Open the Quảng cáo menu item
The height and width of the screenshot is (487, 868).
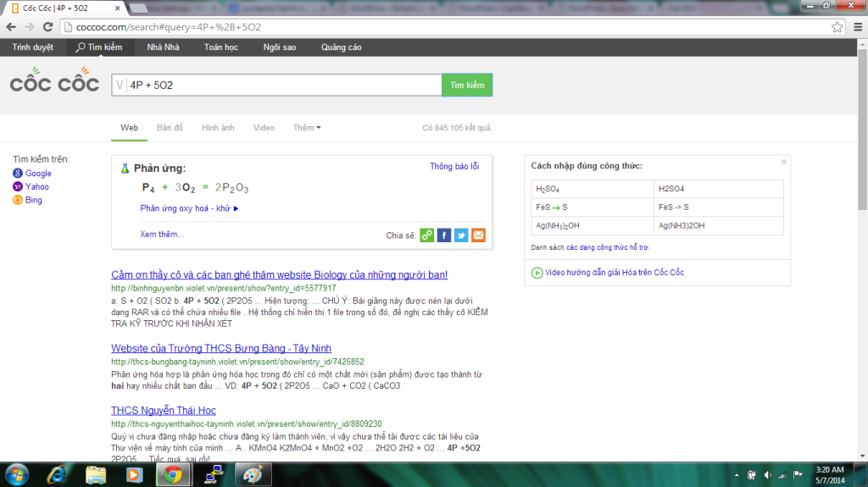tap(341, 47)
